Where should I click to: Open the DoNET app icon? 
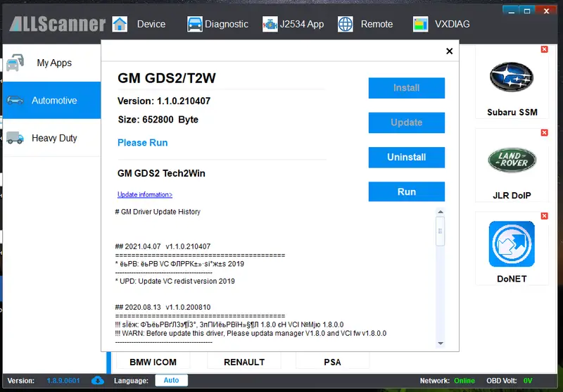coord(512,244)
